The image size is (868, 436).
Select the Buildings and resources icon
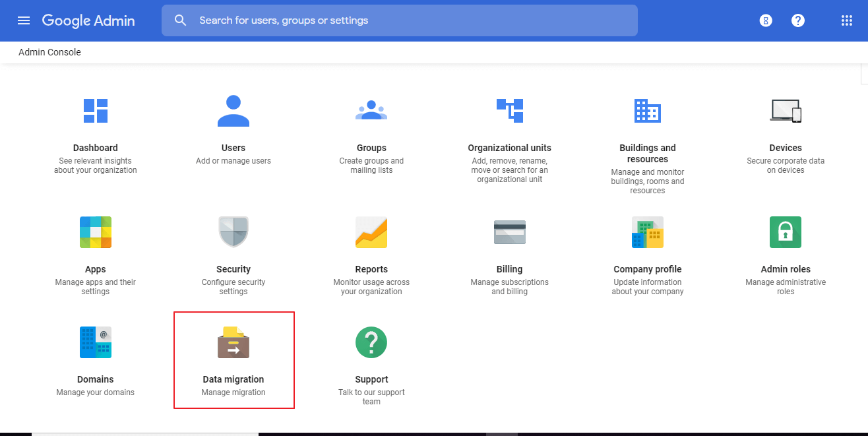tap(647, 111)
